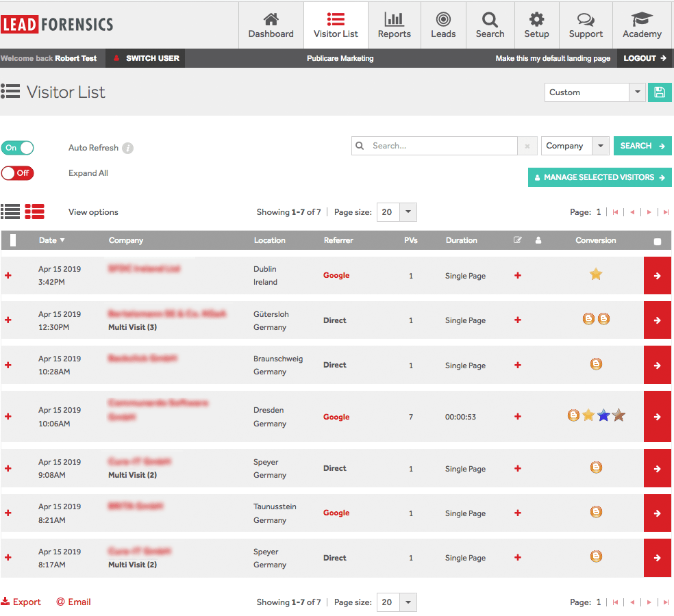Open Setup using the gear icon
This screenshot has width=674, height=616.
pos(536,21)
